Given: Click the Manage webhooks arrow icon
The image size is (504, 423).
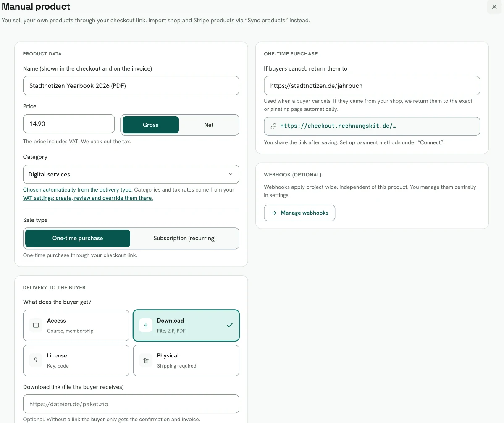Looking at the screenshot, I should coord(274,213).
